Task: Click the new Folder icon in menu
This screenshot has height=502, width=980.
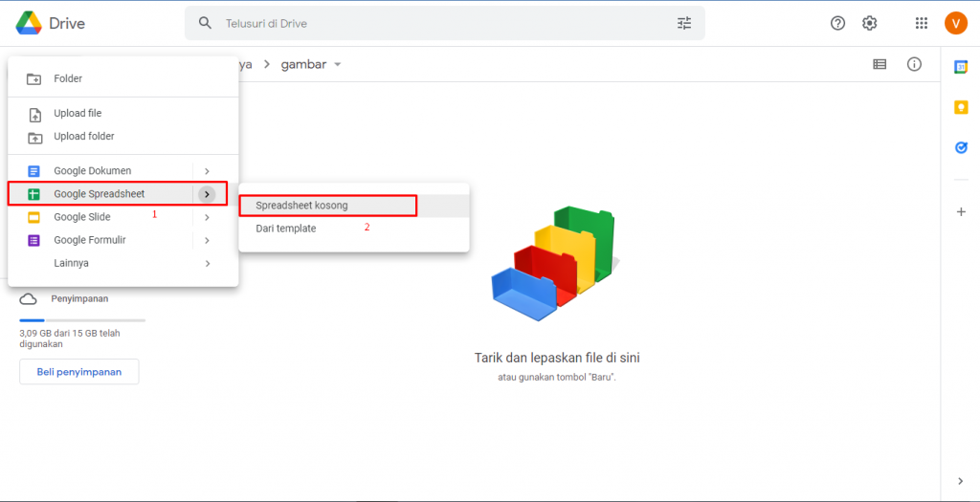Action: (x=33, y=79)
